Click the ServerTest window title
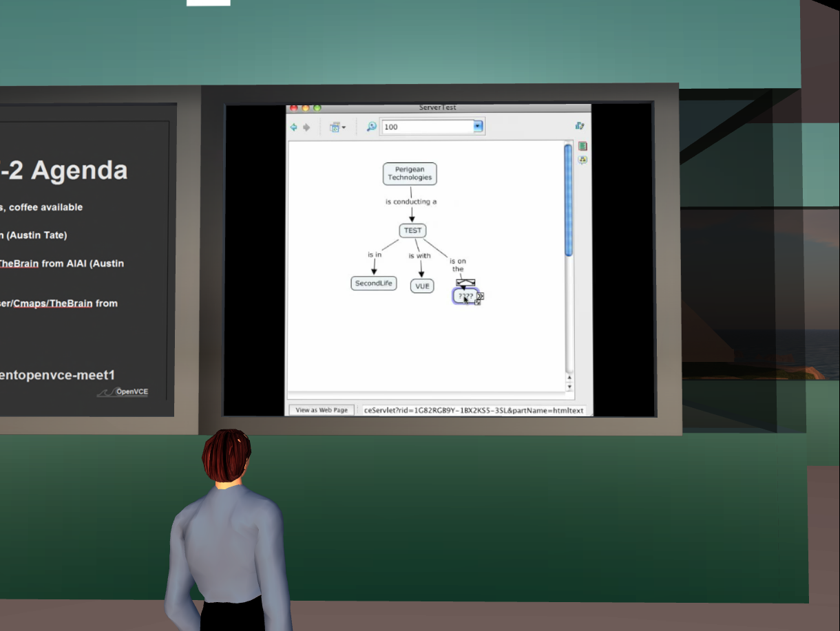The height and width of the screenshot is (631, 840). click(x=438, y=107)
